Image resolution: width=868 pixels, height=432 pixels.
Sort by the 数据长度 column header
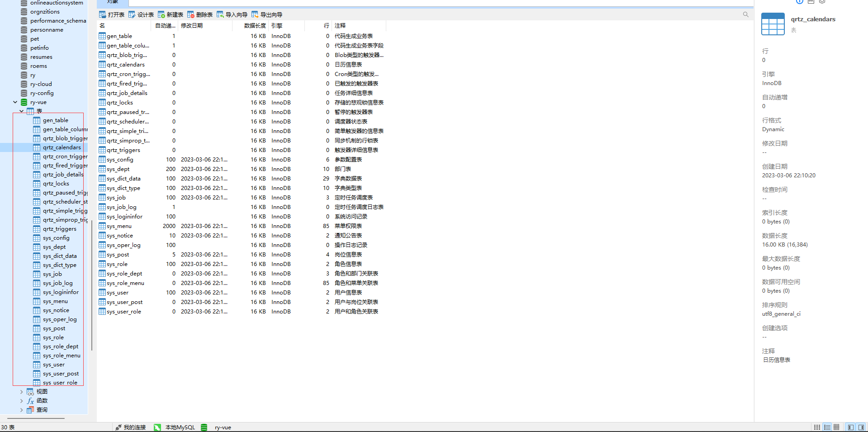pos(251,26)
